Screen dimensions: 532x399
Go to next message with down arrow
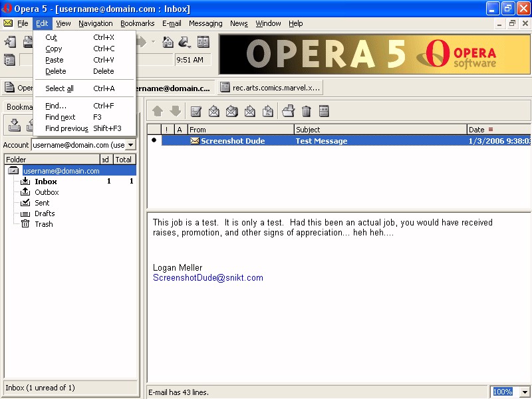click(x=176, y=111)
